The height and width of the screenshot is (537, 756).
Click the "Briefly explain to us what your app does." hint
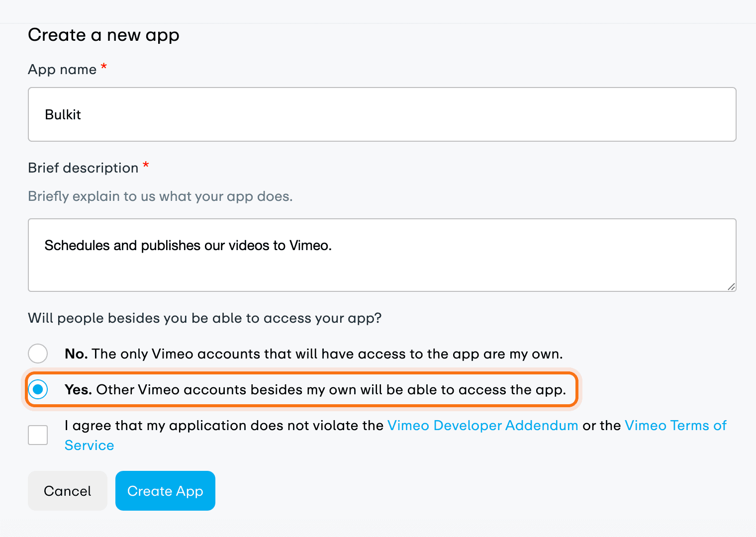click(160, 196)
